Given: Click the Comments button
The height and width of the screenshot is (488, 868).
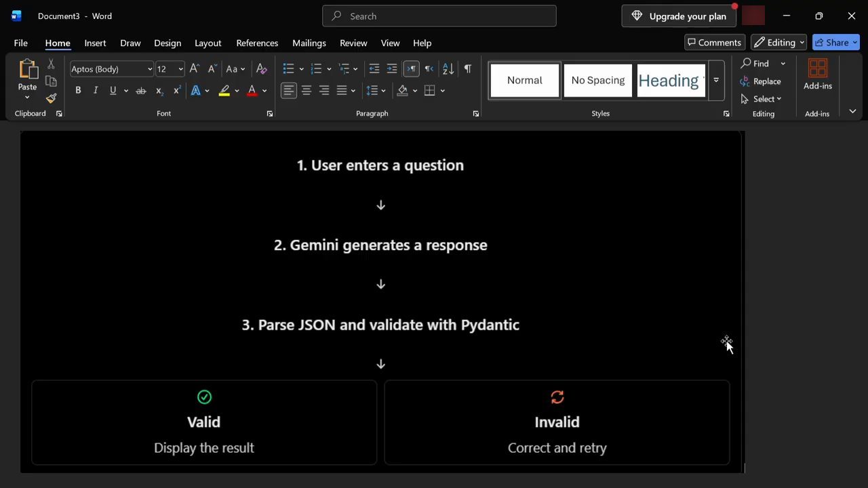Looking at the screenshot, I should (x=715, y=42).
